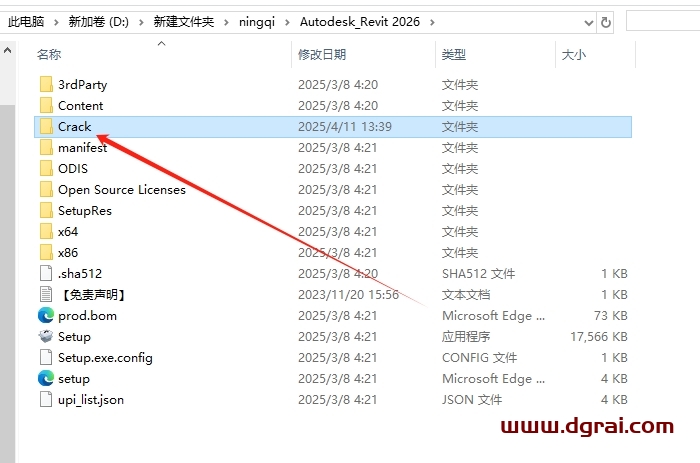Expand the chevron after 新加卷 (D:)
The width and height of the screenshot is (700, 463).
tap(141, 22)
